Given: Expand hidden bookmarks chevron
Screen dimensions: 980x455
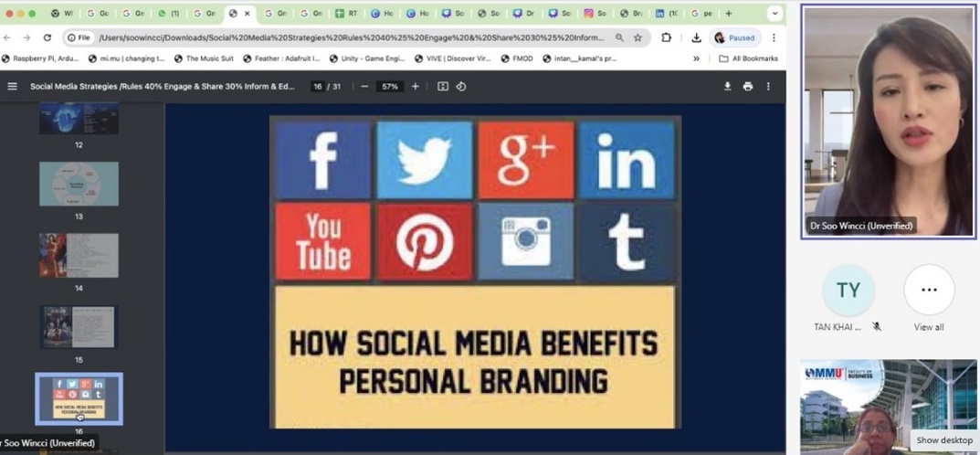Looking at the screenshot, I should [x=696, y=58].
